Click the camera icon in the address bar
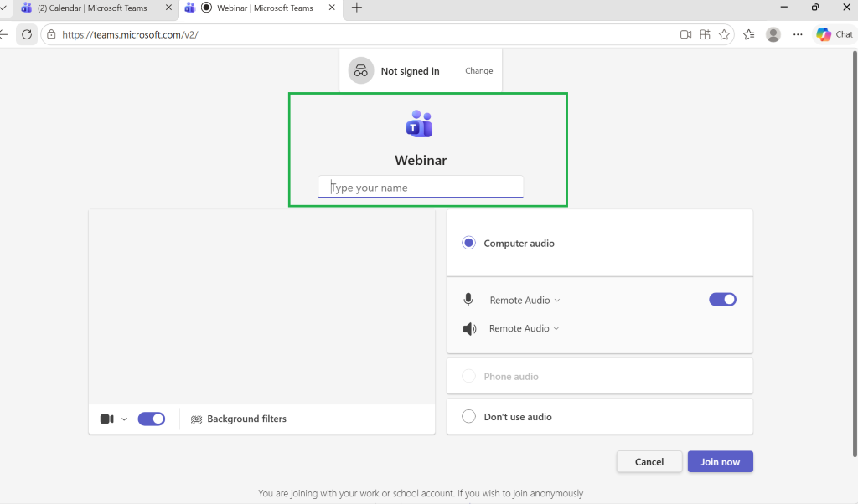Screen dimensions: 858x504 pyautogui.click(x=685, y=34)
